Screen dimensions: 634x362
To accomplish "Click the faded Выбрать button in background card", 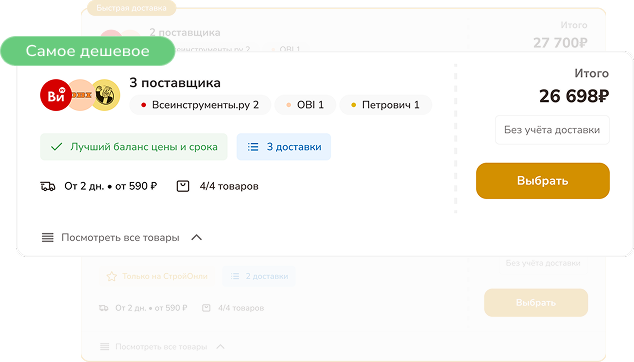I will (x=536, y=303).
